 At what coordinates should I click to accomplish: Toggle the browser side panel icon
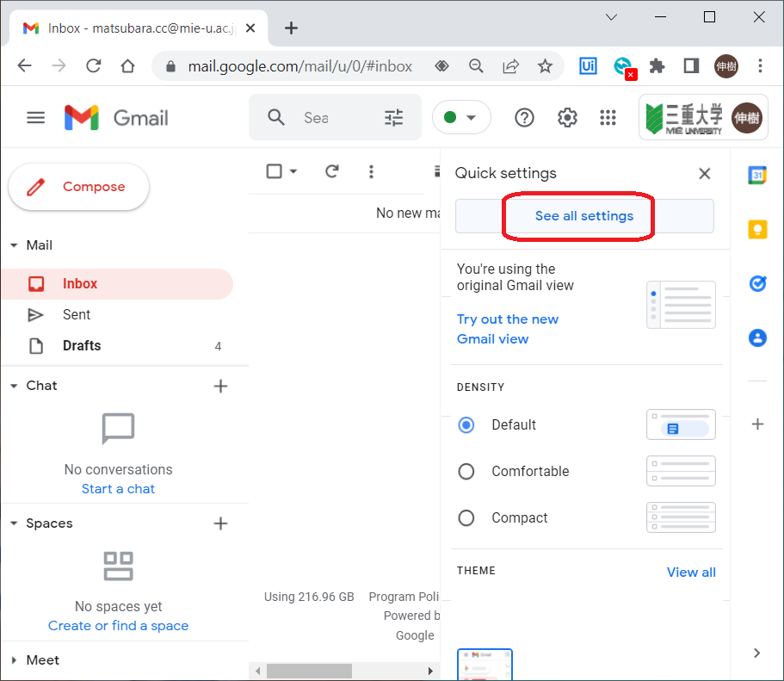(691, 66)
